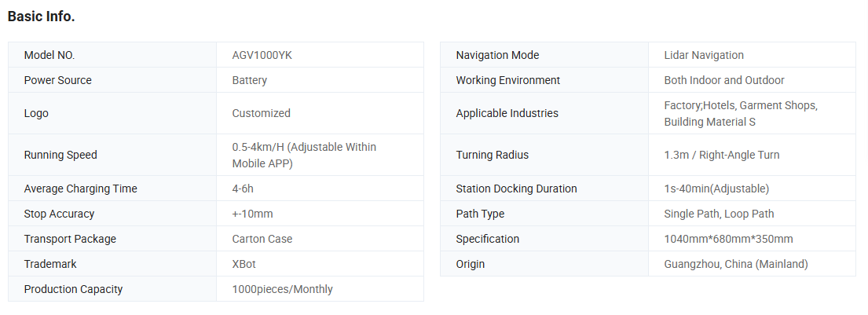
Task: Click the Model NO. label cell
Action: pyautogui.click(x=49, y=55)
